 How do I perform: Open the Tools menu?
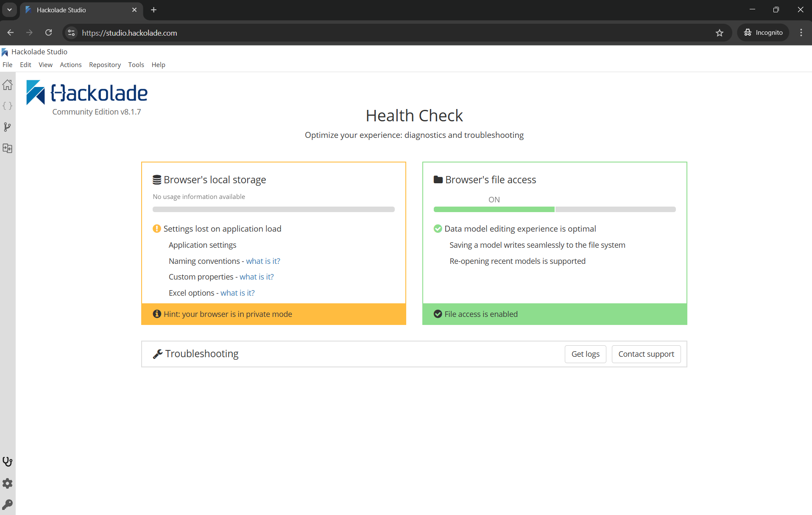tap(136, 64)
